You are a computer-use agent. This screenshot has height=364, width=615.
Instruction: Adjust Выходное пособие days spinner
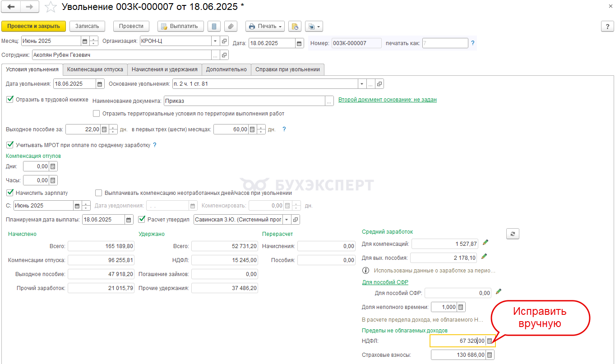pyautogui.click(x=113, y=129)
